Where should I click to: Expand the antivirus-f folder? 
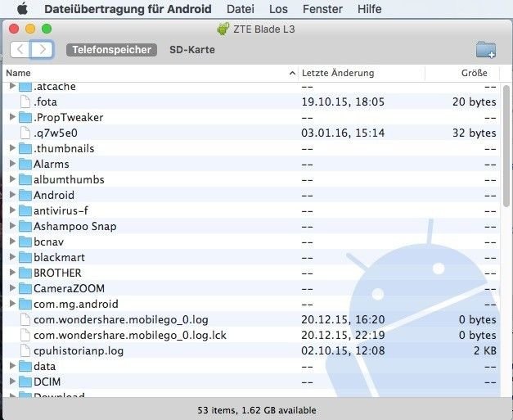[12, 210]
